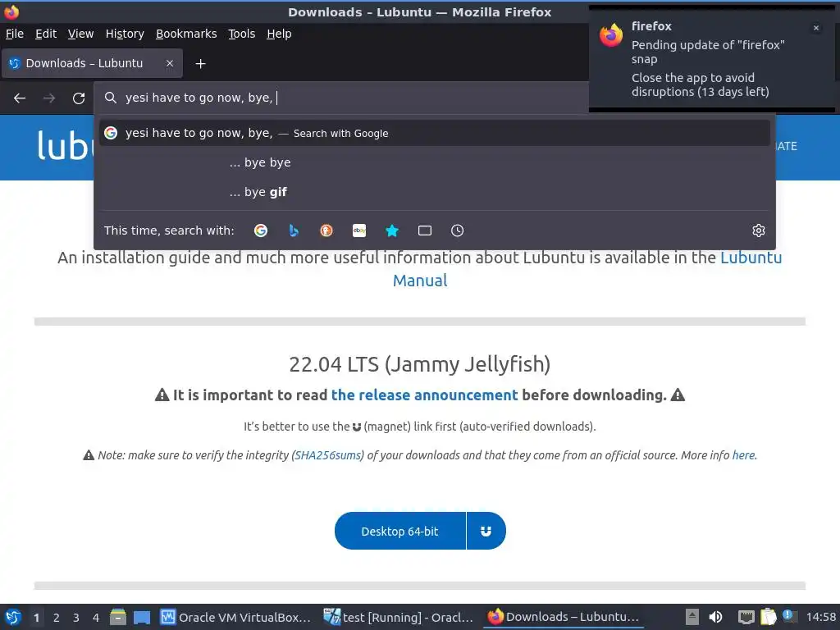This screenshot has width=840, height=630.
Task: Click the Firefox icon in the notification
Action: point(611,35)
